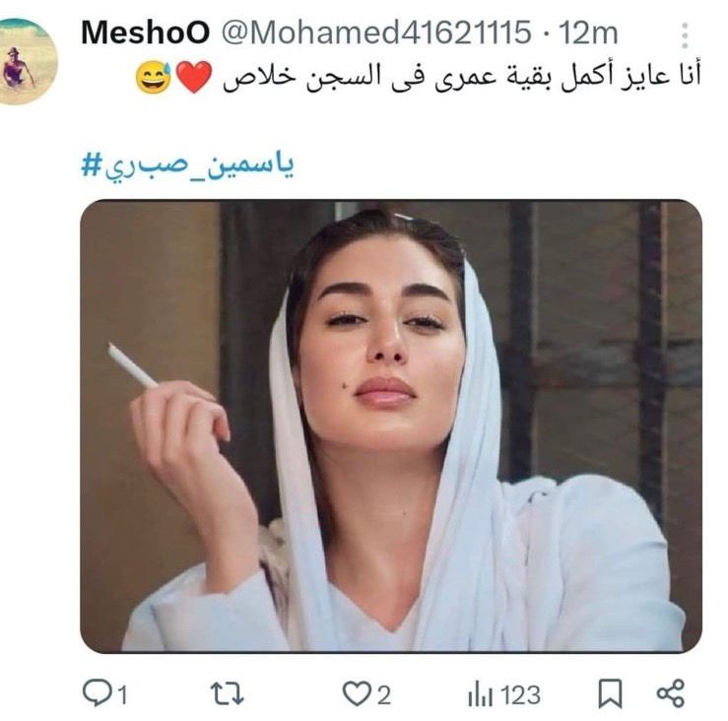Click the 12m timestamp

[587, 33]
